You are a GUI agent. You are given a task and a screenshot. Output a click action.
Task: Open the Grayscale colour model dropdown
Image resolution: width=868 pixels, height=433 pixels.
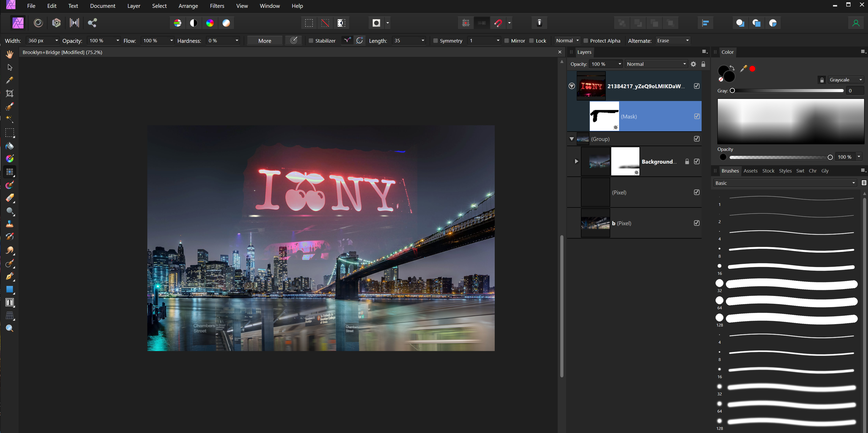pyautogui.click(x=846, y=80)
